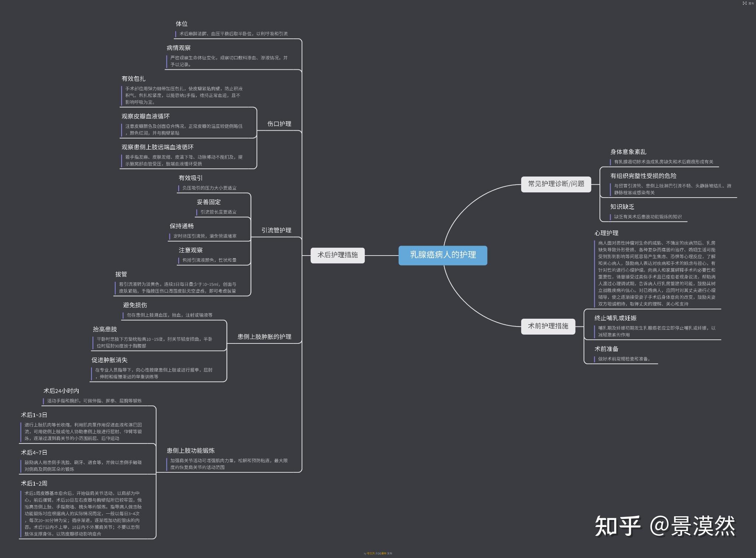Click the note 定时挤压引流管,避免管道堵塞
Screen dimensions: 756x558
[205, 236]
